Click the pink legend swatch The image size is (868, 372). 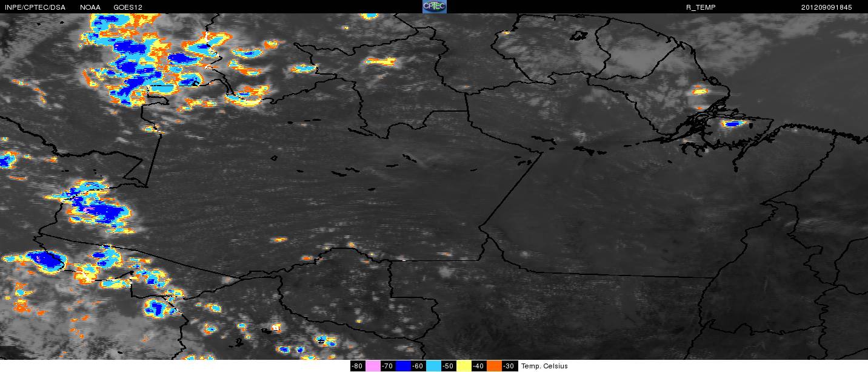point(373,366)
